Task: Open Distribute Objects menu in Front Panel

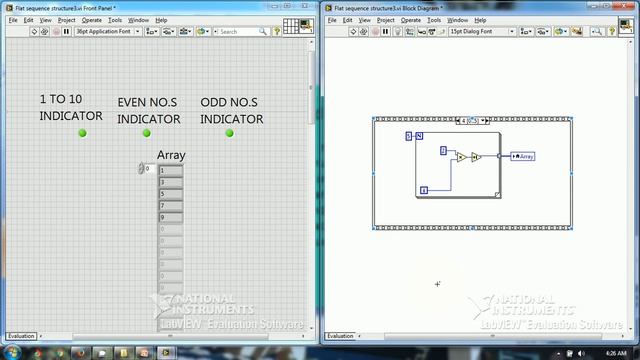Action: pos(169,31)
